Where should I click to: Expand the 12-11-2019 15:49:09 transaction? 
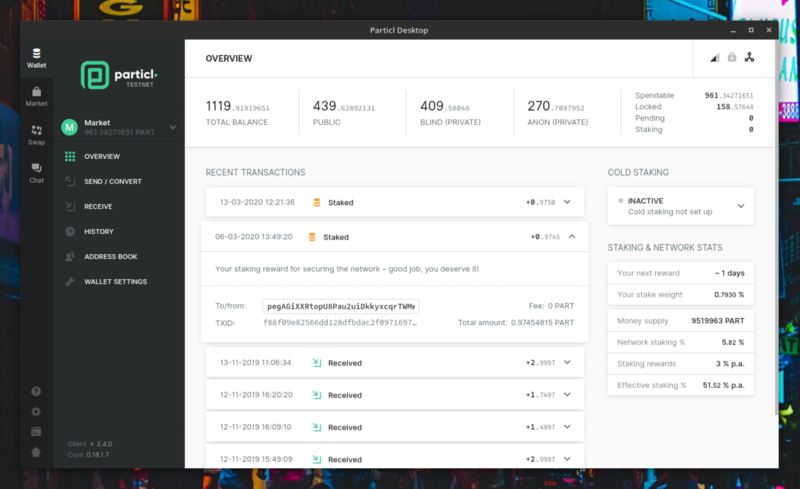(567, 459)
